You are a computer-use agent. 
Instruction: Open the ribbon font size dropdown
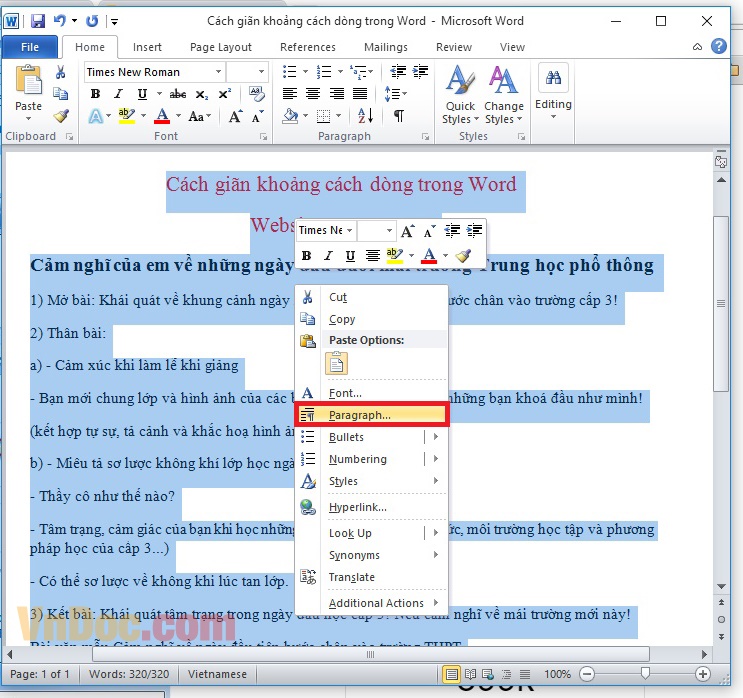coord(261,72)
